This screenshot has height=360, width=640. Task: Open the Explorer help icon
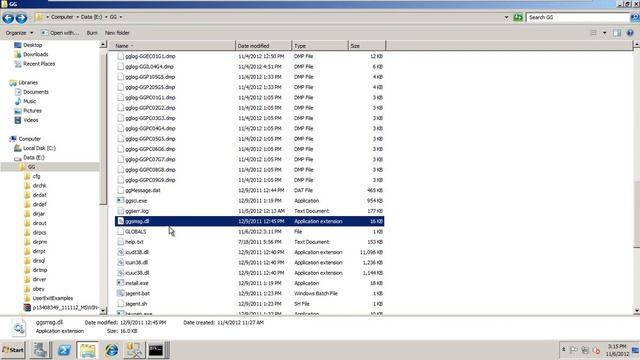(x=630, y=33)
